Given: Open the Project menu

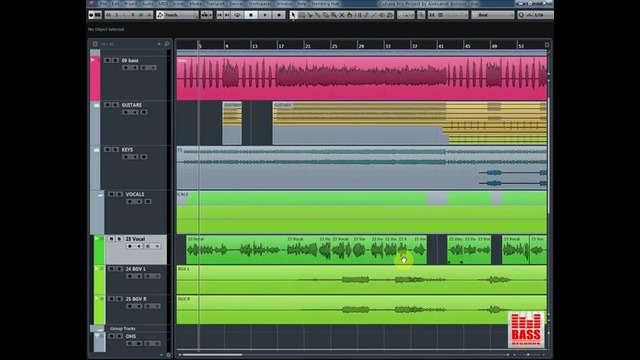Looking at the screenshot, I should 131,4.
